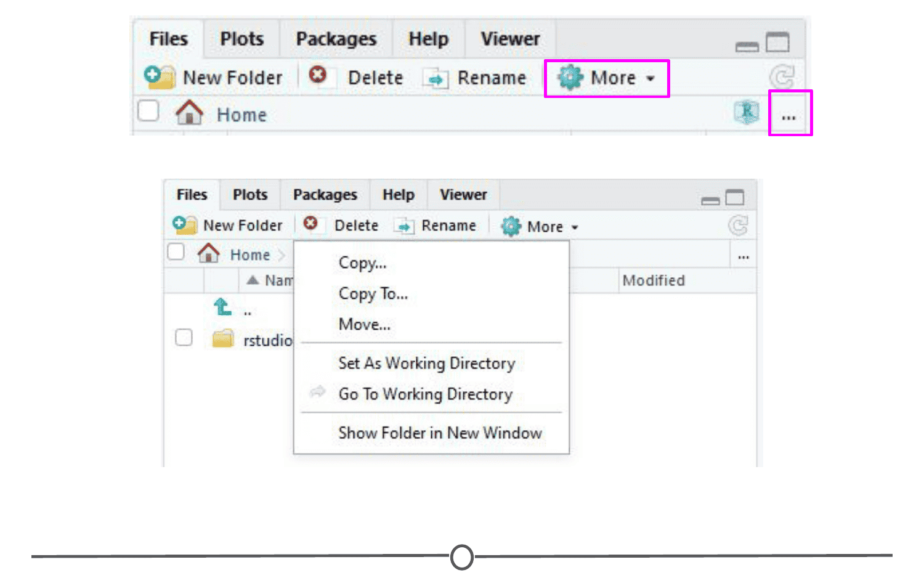Click the rstudio folder icon
Image resolution: width=924 pixels, height=578 pixels.
(x=223, y=338)
